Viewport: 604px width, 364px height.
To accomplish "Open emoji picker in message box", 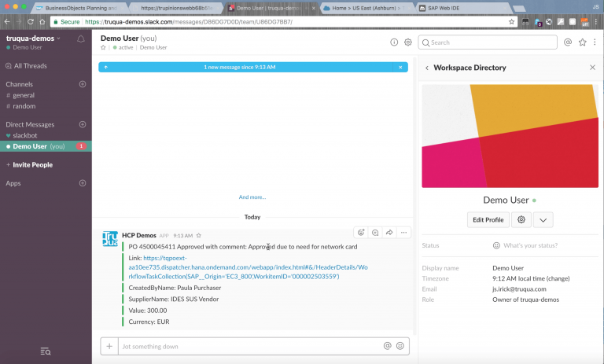I will tap(400, 346).
